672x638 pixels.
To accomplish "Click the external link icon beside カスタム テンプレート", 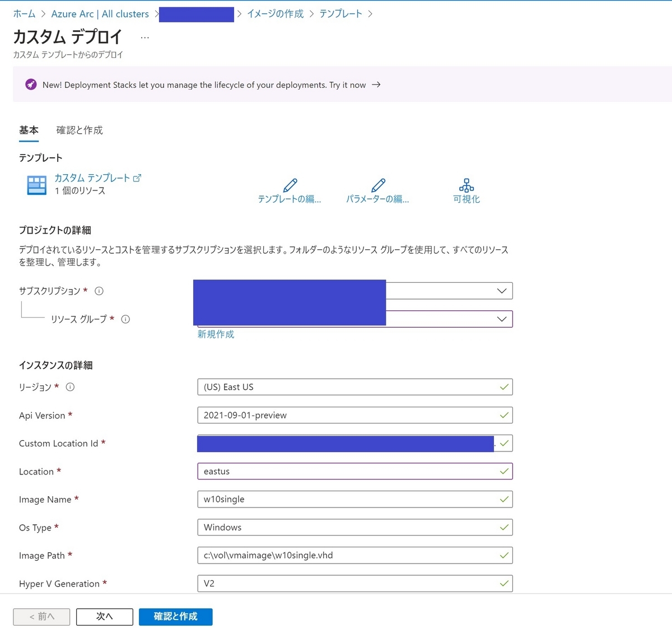I will click(x=137, y=178).
